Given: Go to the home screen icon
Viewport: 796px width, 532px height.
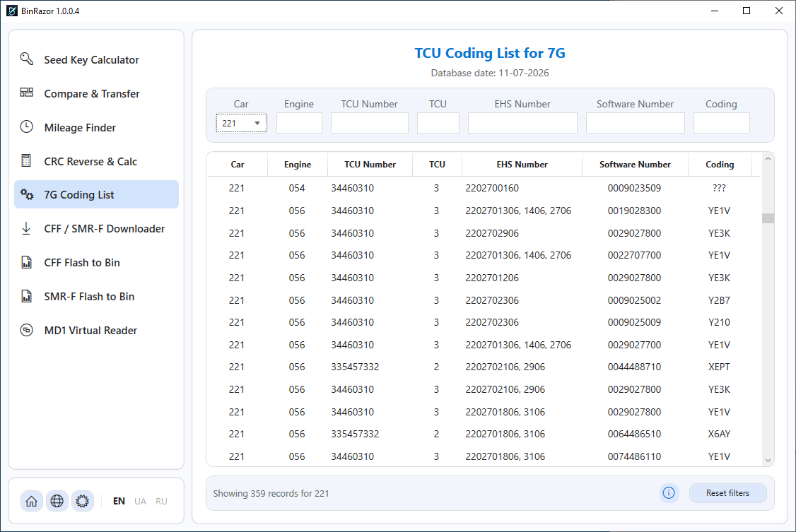Looking at the screenshot, I should (32, 501).
